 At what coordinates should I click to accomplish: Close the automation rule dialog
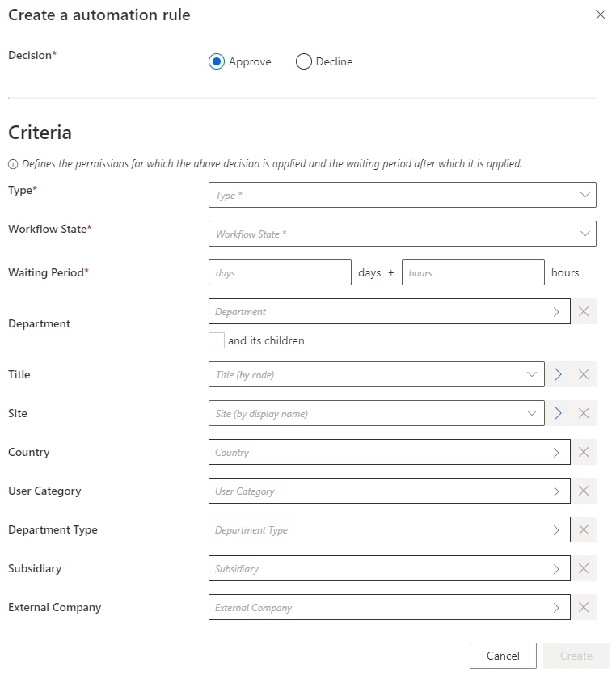601,15
